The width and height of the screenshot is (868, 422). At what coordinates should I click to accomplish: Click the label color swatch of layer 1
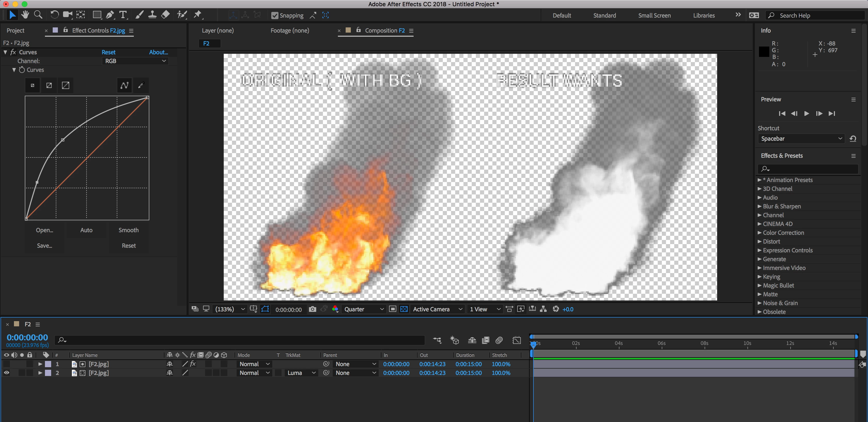click(48, 364)
